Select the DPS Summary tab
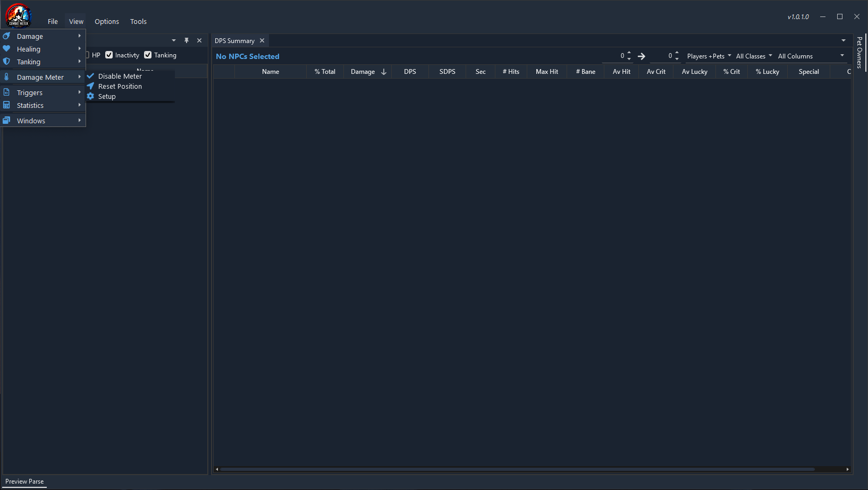Screen dimensions: 868x490 pos(234,40)
